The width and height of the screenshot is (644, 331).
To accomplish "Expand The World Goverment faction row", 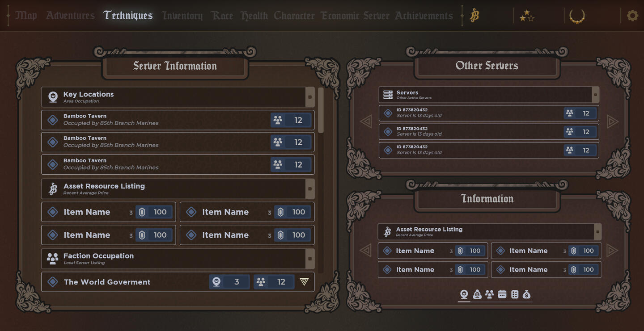I will pos(304,282).
